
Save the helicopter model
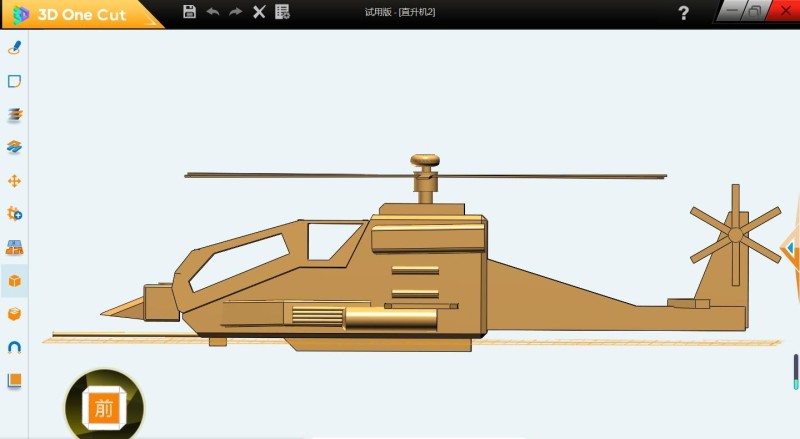[189, 12]
